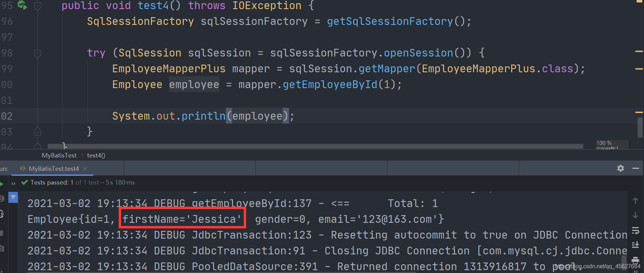Collapse the test4 method fold marker
This screenshot has height=273, width=644.
38,6
